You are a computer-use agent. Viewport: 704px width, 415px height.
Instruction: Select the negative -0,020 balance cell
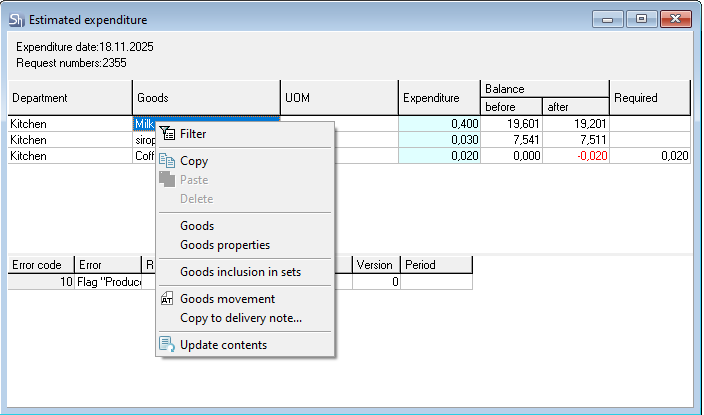(x=575, y=156)
